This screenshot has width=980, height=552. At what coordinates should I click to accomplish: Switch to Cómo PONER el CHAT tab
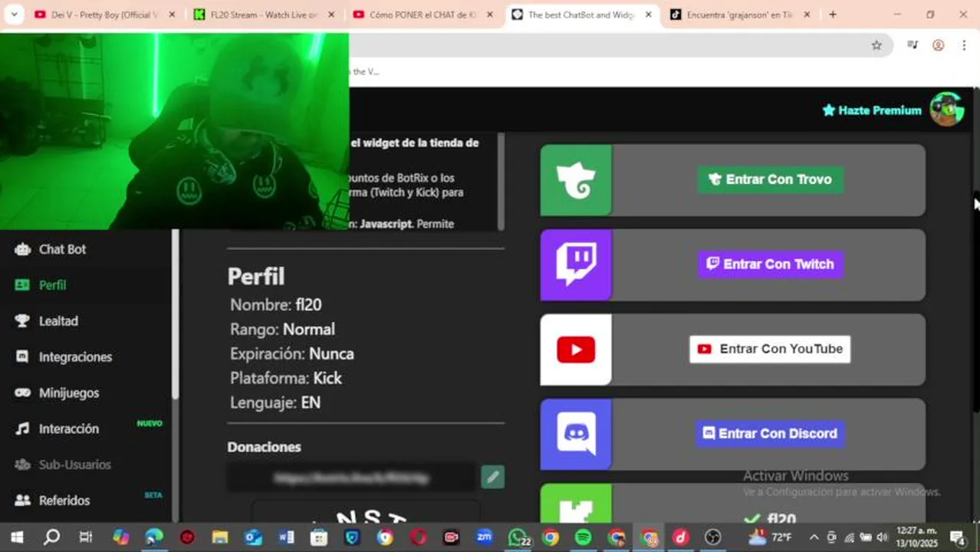(x=423, y=15)
